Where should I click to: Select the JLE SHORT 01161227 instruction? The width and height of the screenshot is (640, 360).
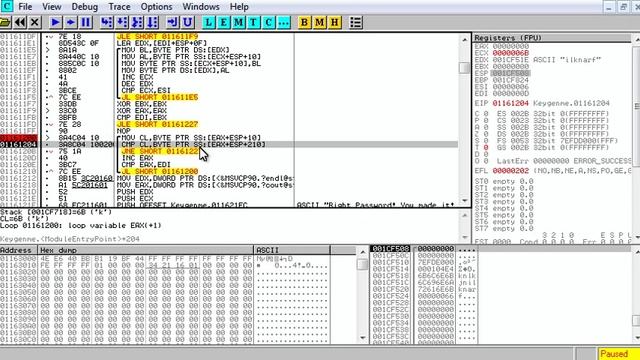point(158,124)
